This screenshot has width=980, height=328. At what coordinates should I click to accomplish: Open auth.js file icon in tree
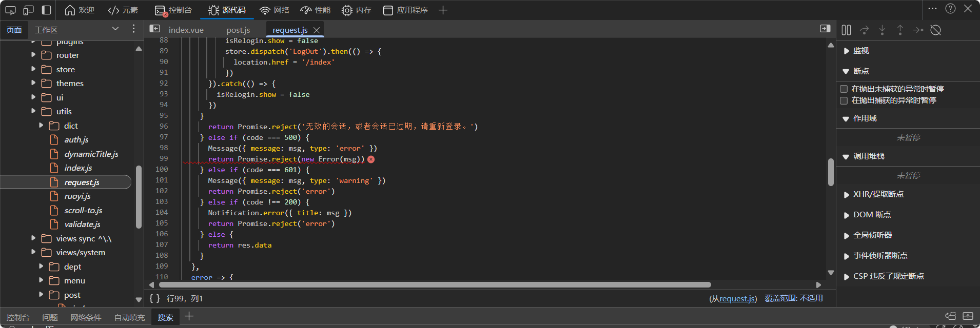point(54,139)
